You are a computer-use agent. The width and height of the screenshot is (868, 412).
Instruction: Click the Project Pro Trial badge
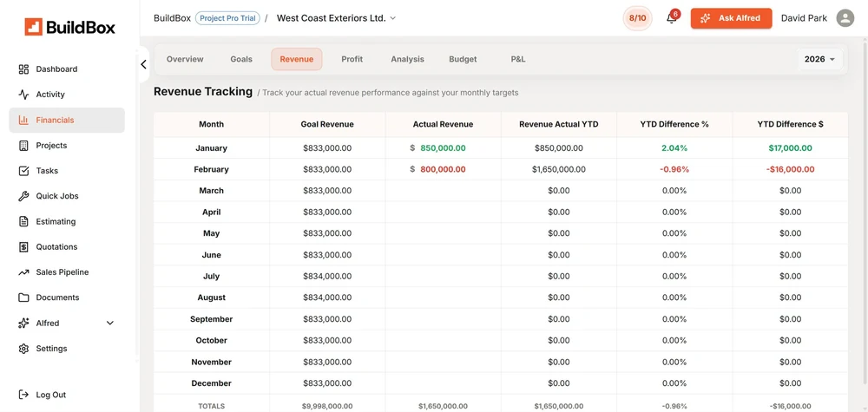click(x=227, y=18)
